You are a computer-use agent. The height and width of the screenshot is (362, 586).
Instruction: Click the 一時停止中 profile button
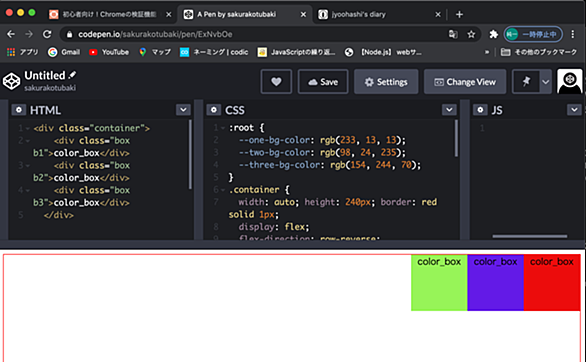pyautogui.click(x=533, y=34)
